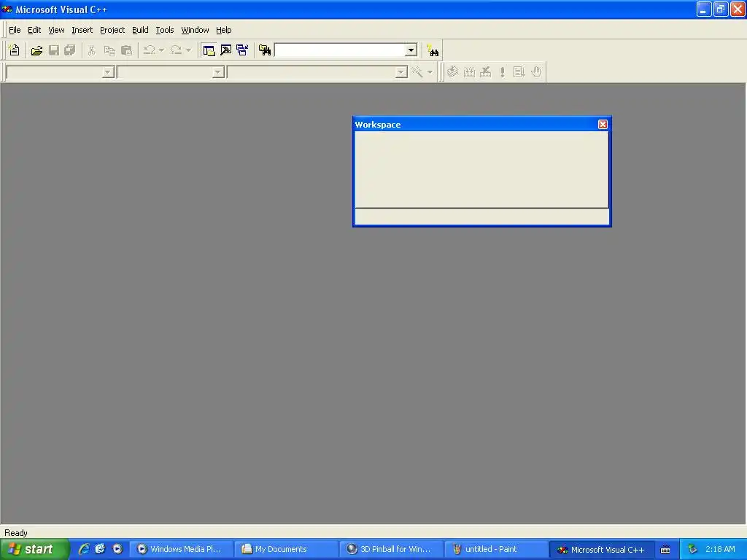Switch to untitled - Paint taskbar button
The height and width of the screenshot is (560, 747).
[496, 549]
